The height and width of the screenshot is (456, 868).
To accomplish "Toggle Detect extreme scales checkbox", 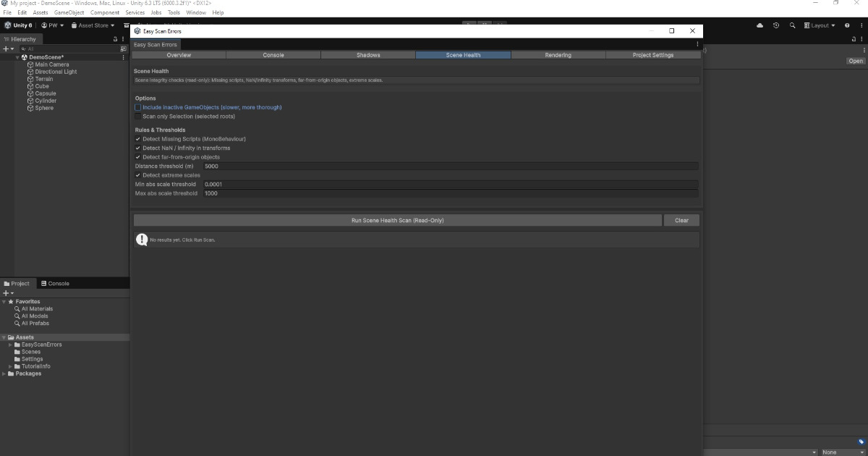I will pos(137,175).
